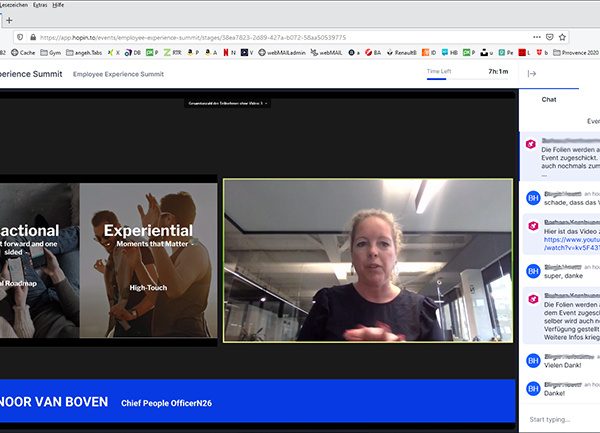Open the Gym bookmarks folder

(x=51, y=52)
